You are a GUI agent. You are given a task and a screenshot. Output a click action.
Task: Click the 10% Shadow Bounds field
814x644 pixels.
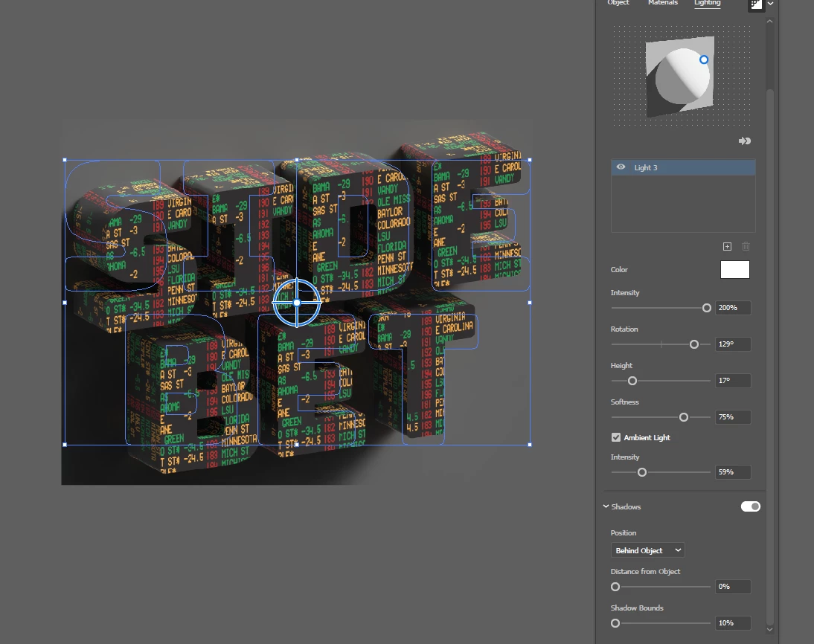pos(732,622)
